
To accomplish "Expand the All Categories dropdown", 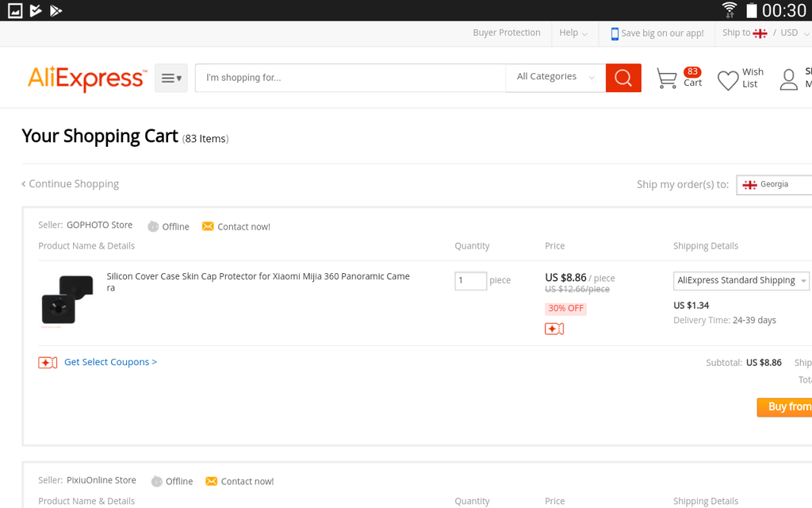I will [x=555, y=77].
